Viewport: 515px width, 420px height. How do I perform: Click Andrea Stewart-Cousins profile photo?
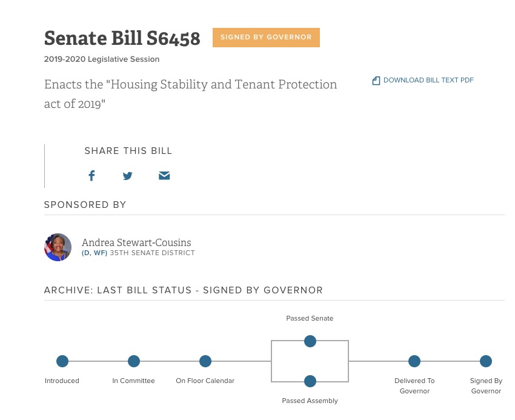(58, 247)
